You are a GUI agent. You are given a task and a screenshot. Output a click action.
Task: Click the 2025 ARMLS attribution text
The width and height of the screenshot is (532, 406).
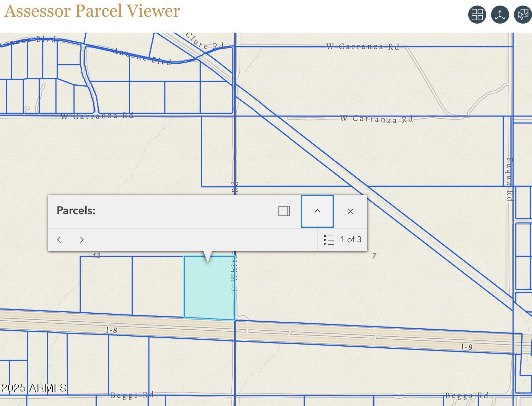(34, 388)
